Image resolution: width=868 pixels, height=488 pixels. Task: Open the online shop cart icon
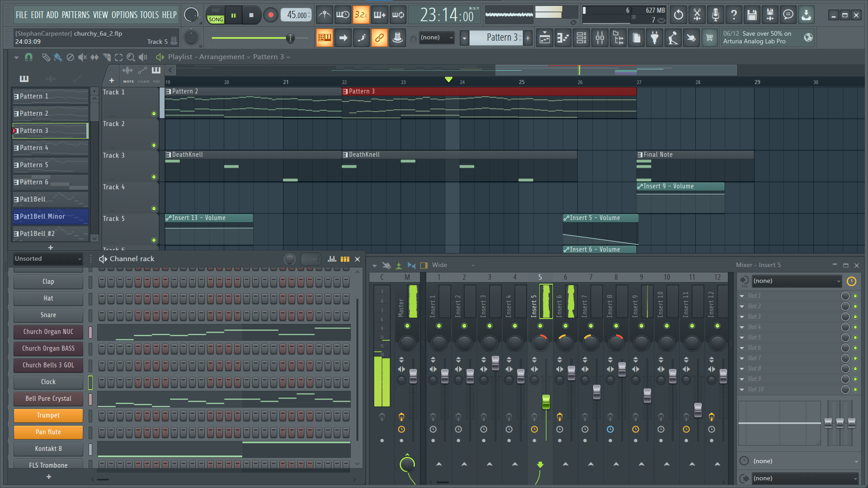[x=709, y=38]
